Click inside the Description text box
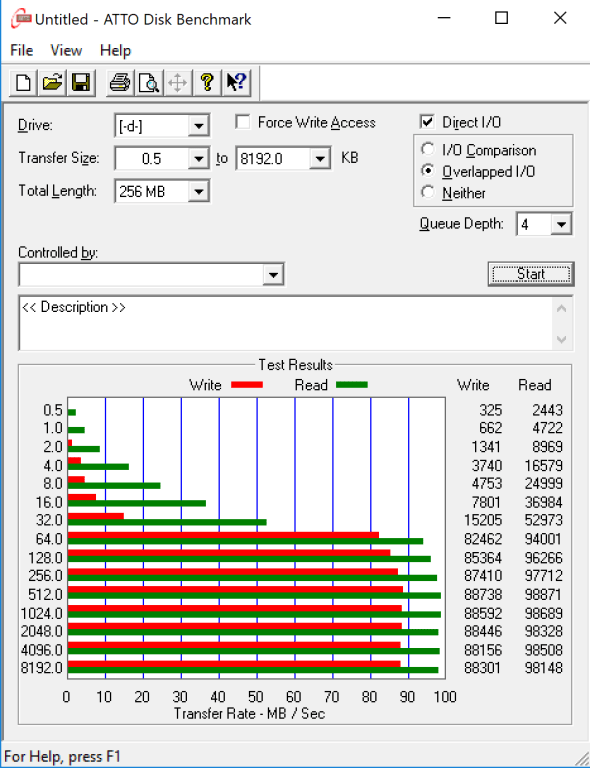The height and width of the screenshot is (768, 590). [286, 323]
